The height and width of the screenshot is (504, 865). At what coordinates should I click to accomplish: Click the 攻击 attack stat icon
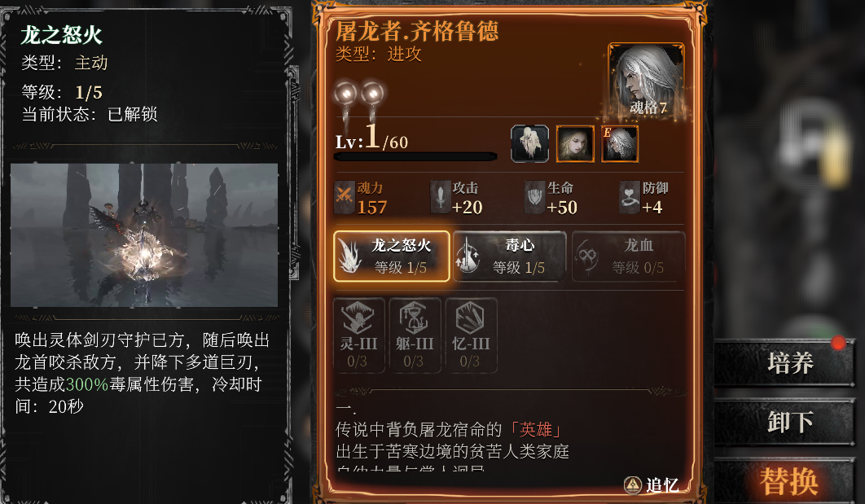coord(440,197)
